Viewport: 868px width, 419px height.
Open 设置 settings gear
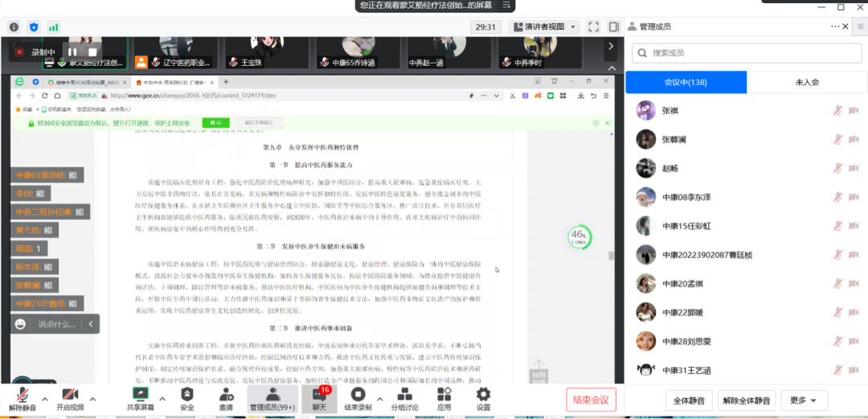coord(483,399)
